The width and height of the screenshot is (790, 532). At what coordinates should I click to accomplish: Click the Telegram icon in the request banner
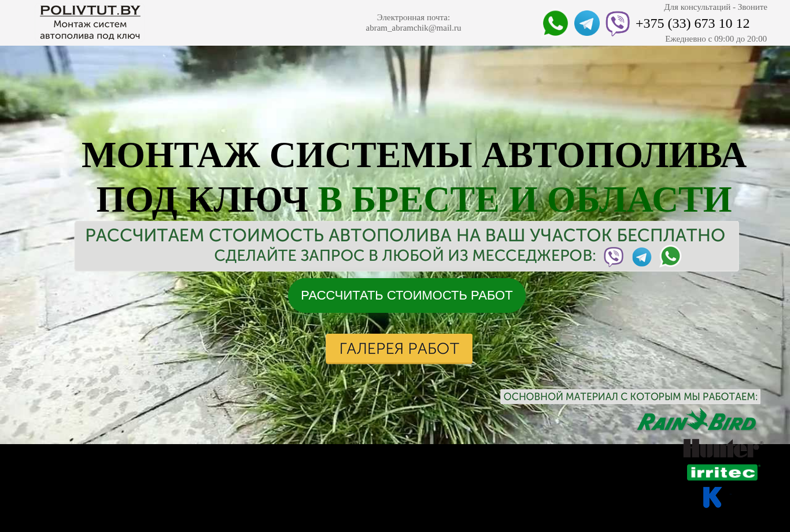(642, 257)
